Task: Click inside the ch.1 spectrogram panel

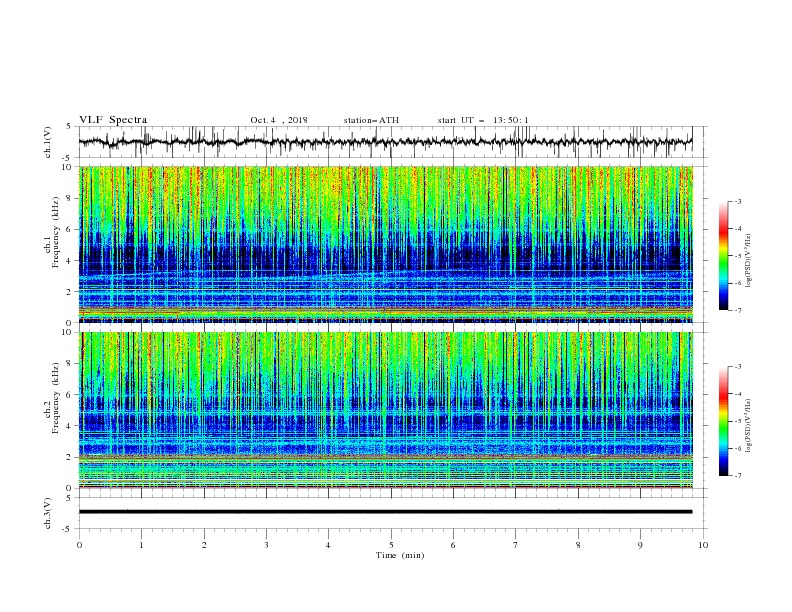Action: click(x=386, y=244)
